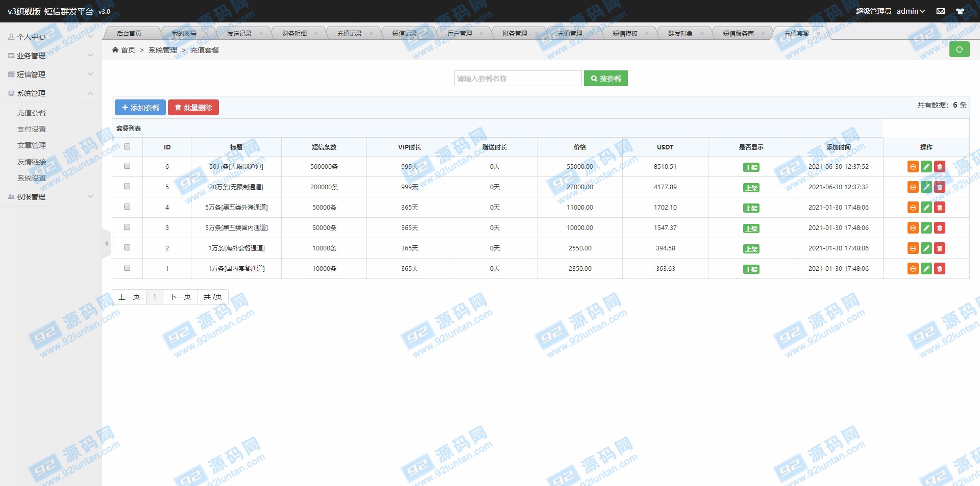Tick the checkbox for package ID 6
Screen dimensions: 980x486
127,166
